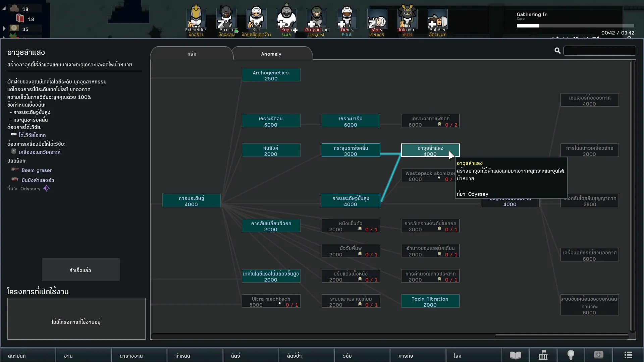Open the main menu list icon
The image size is (644, 362).
(x=628, y=355)
